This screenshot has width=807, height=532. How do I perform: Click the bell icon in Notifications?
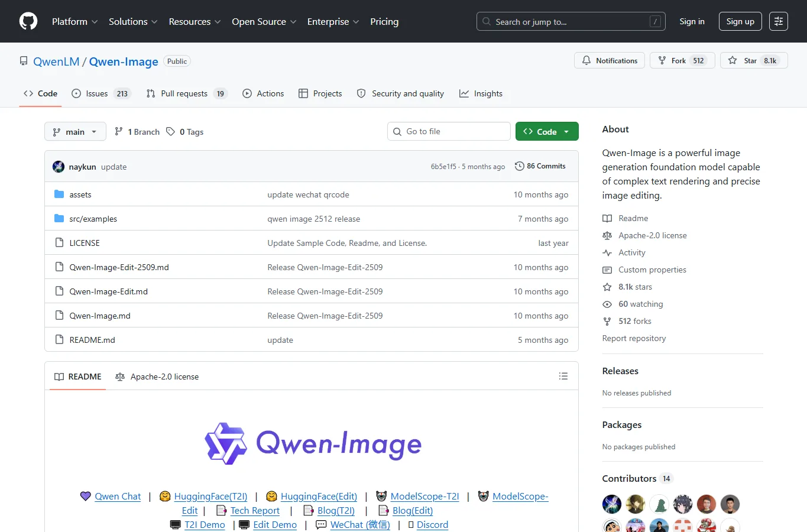click(586, 60)
